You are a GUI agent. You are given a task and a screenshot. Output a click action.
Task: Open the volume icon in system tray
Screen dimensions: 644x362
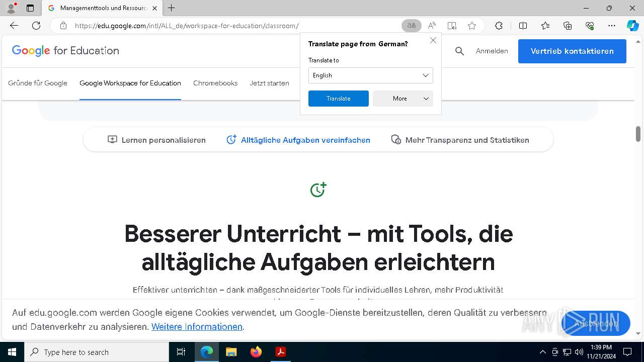click(x=579, y=352)
